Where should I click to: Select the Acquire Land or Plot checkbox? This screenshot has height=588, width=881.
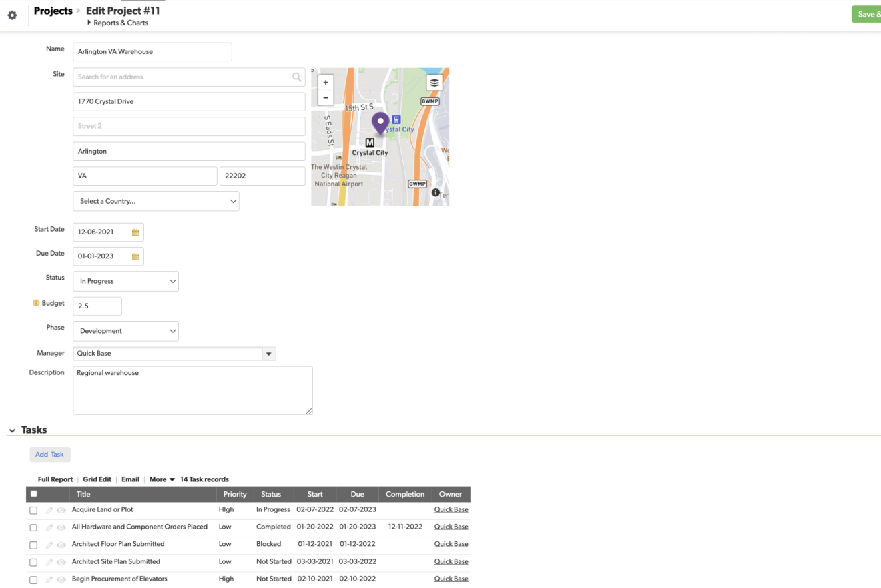(x=33, y=510)
